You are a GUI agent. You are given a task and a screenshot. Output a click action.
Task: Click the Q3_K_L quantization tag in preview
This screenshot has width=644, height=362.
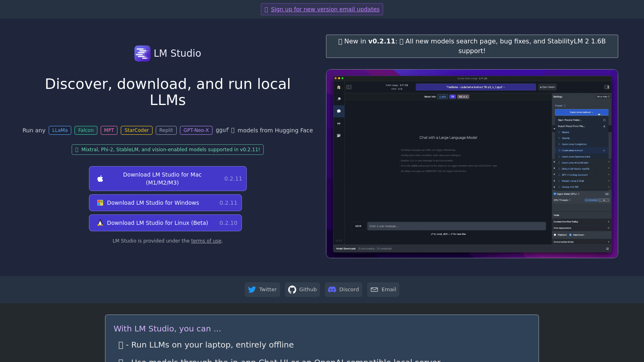[x=463, y=97]
